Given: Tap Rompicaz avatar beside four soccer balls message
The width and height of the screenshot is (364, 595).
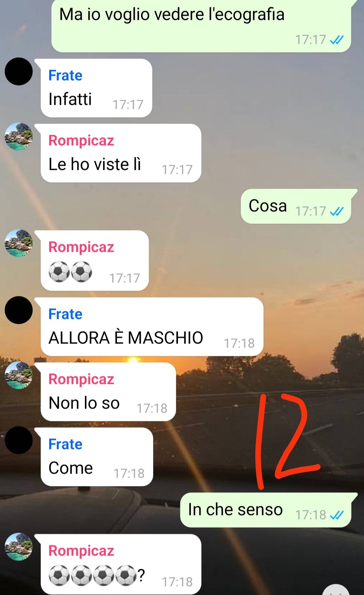Looking at the screenshot, I should point(19,546).
